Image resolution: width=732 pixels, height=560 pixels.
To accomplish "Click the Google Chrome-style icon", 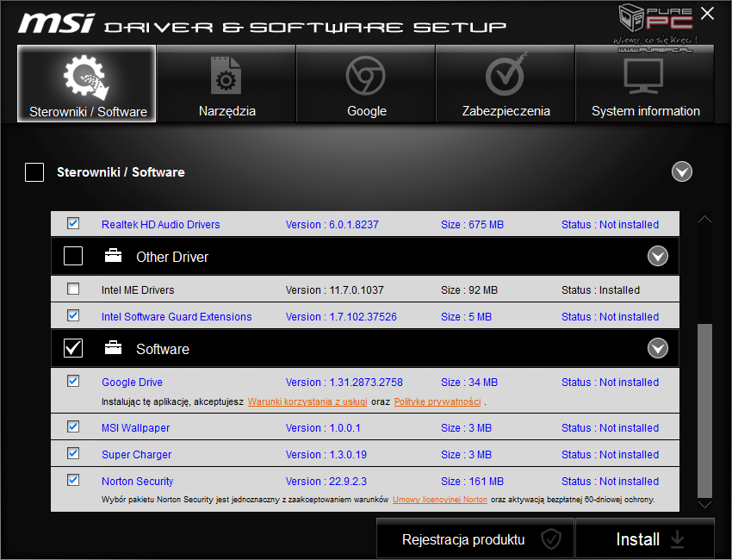I will pos(365,76).
